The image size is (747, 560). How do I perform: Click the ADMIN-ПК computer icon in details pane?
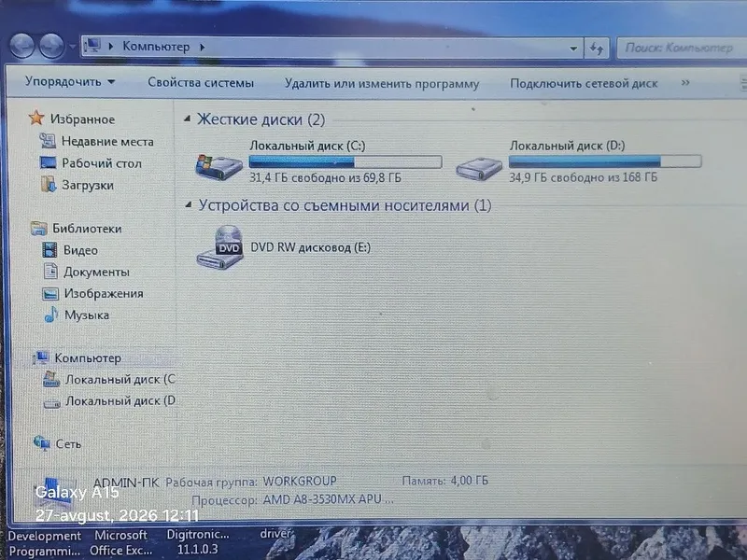57,493
